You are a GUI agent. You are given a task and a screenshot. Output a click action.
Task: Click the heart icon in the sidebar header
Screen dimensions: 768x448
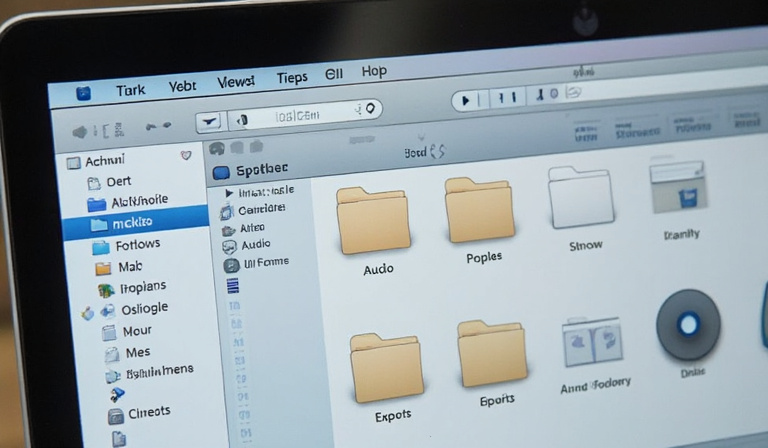(x=186, y=156)
